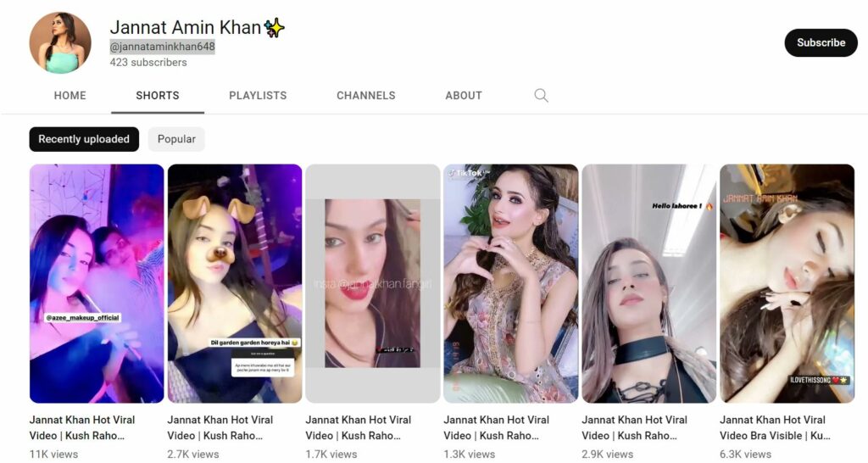Open the ABOUT tab
The image size is (868, 463).
(464, 95)
